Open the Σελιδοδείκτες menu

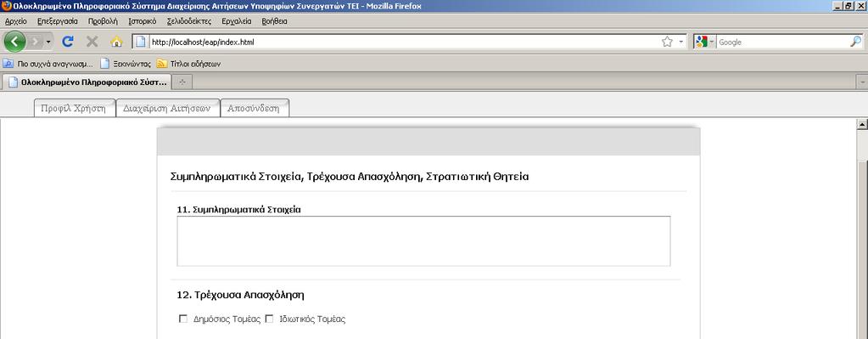pyautogui.click(x=188, y=21)
